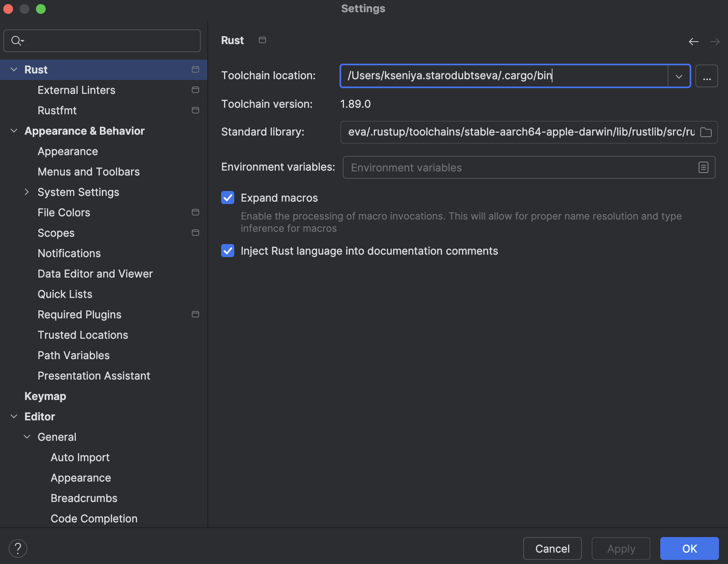Open the Toolchain location dropdown arrow

679,76
